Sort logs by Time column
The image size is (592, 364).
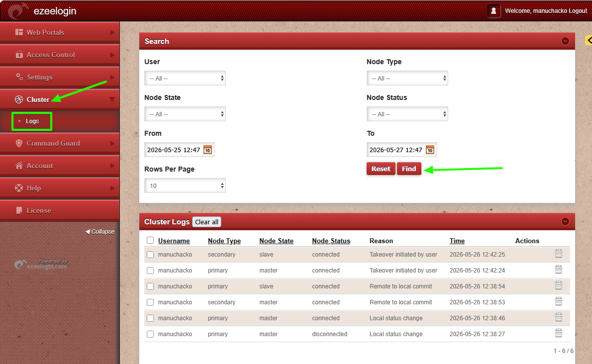457,241
